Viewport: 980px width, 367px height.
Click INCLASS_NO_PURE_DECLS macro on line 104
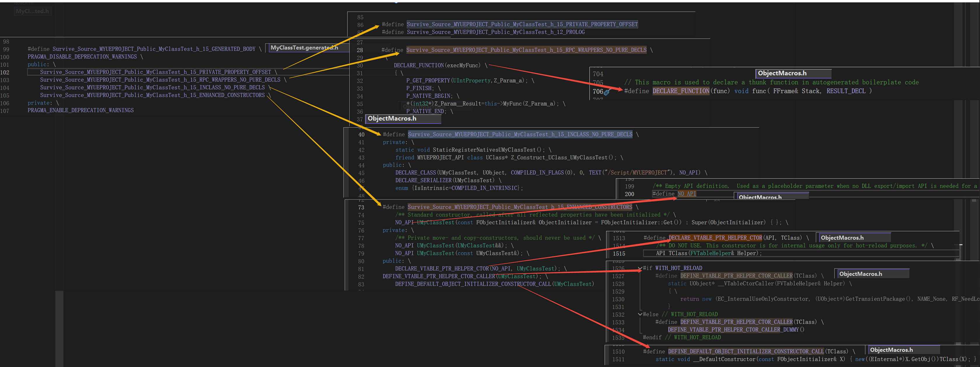(153, 88)
